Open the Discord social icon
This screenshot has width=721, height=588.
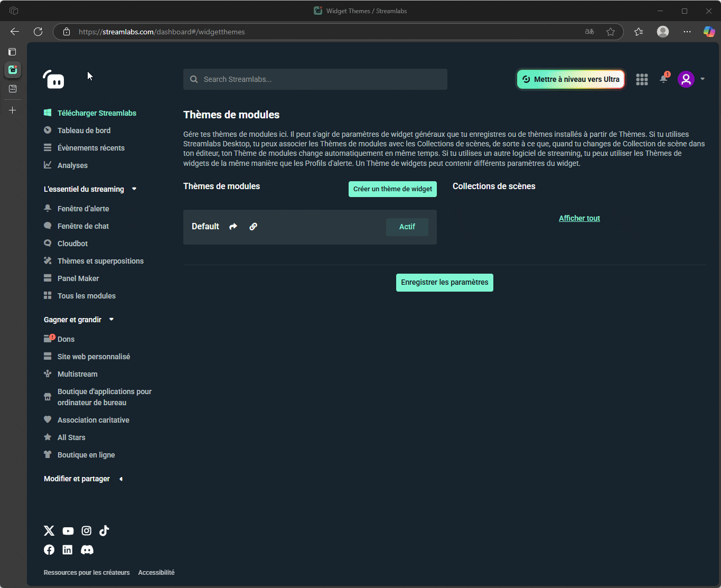coord(87,550)
